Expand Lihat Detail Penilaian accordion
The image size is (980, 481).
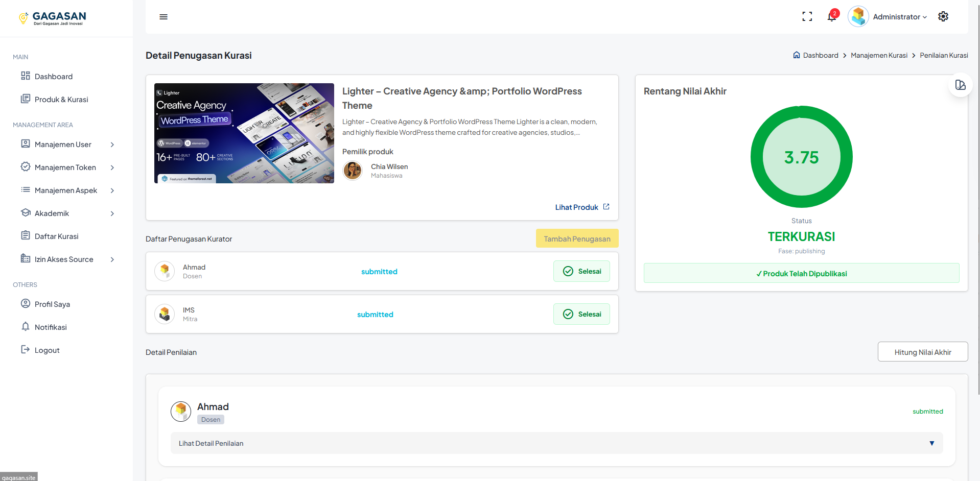click(556, 443)
